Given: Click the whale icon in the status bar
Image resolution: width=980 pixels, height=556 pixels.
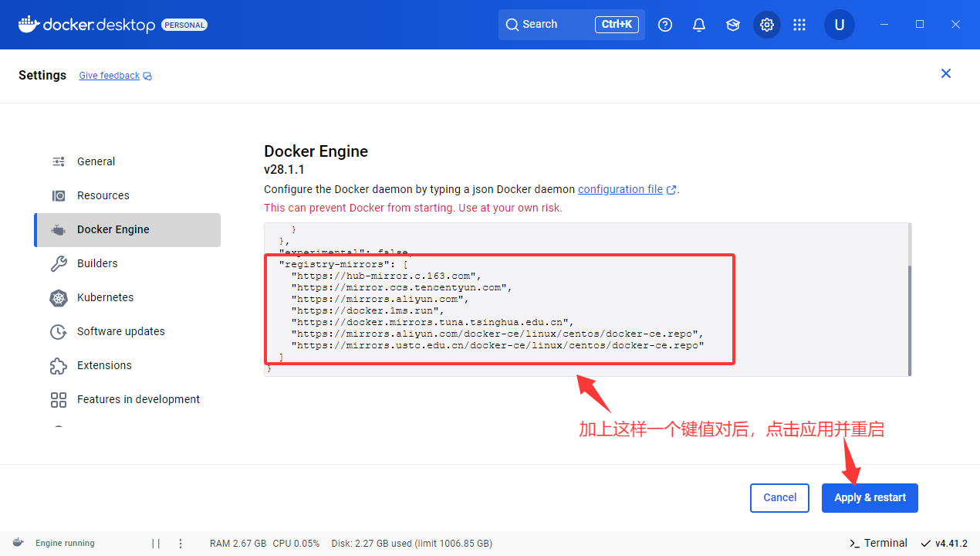Looking at the screenshot, I should coord(18,543).
